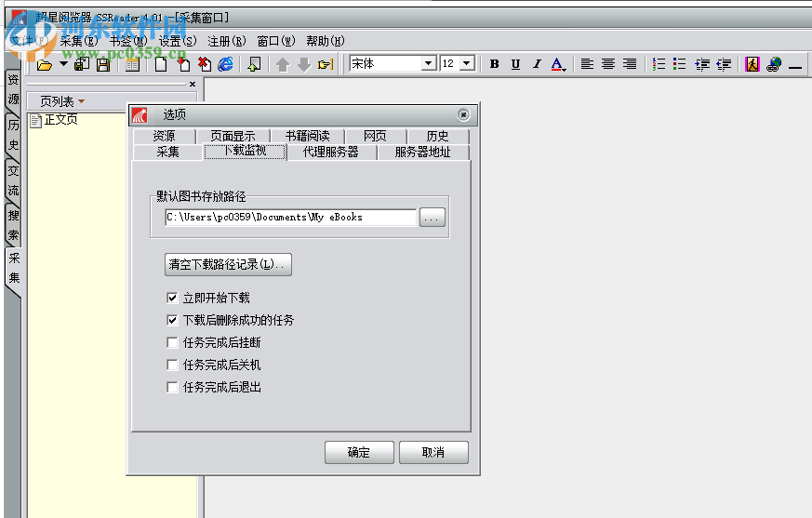Switch to the 采集 tab in options
This screenshot has height=518, width=812.
(167, 152)
